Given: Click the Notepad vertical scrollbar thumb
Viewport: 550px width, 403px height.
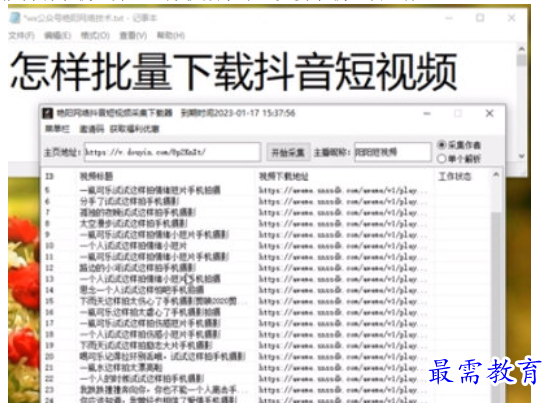Looking at the screenshot, I should pos(522,60).
